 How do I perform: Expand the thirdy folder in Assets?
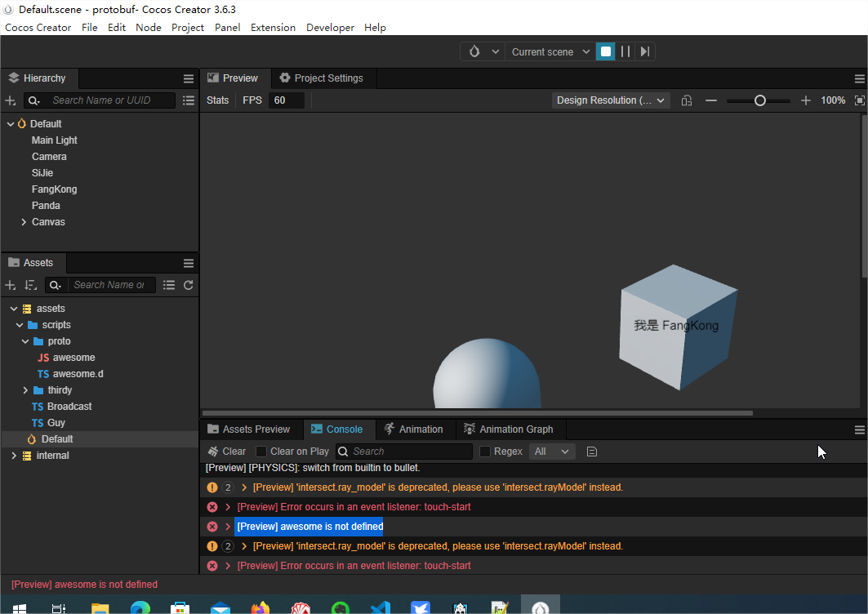click(x=26, y=390)
